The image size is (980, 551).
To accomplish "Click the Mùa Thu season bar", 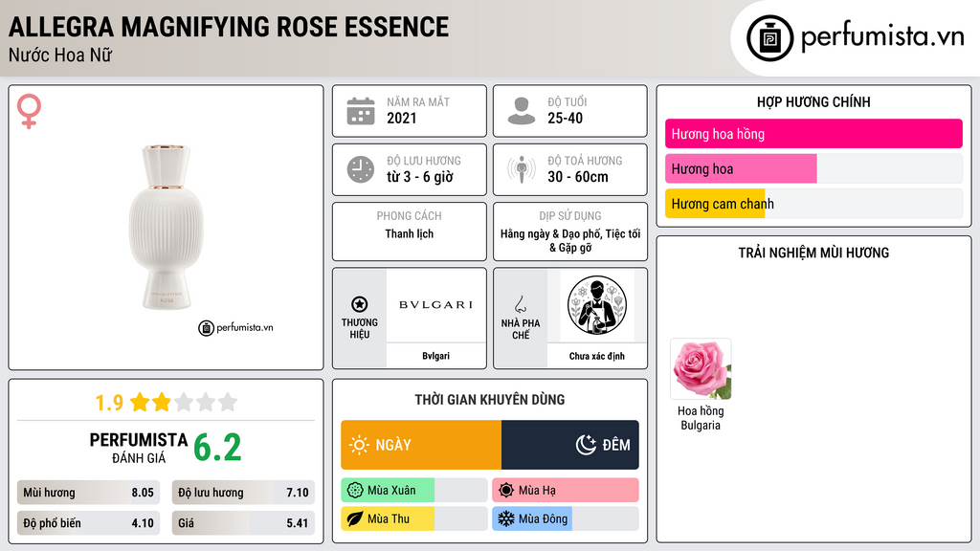I will [413, 518].
